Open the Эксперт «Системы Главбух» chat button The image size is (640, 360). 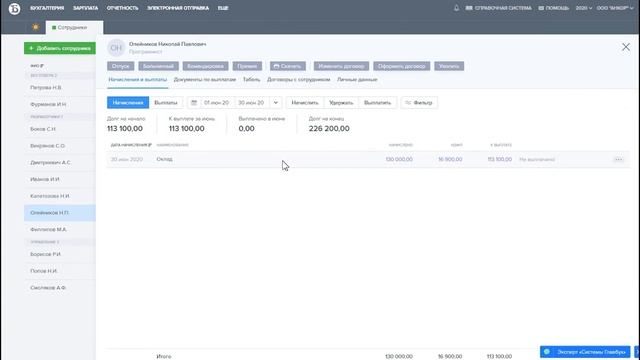tap(585, 352)
